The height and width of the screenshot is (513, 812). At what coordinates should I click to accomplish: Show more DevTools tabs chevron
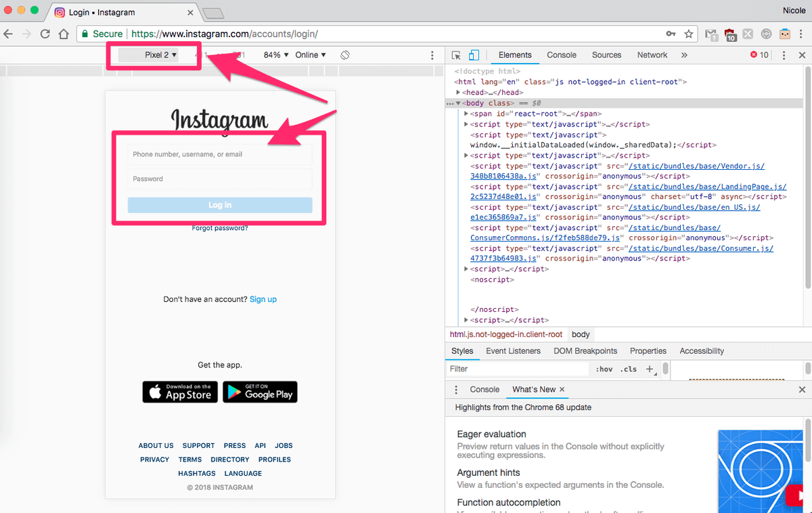[684, 55]
